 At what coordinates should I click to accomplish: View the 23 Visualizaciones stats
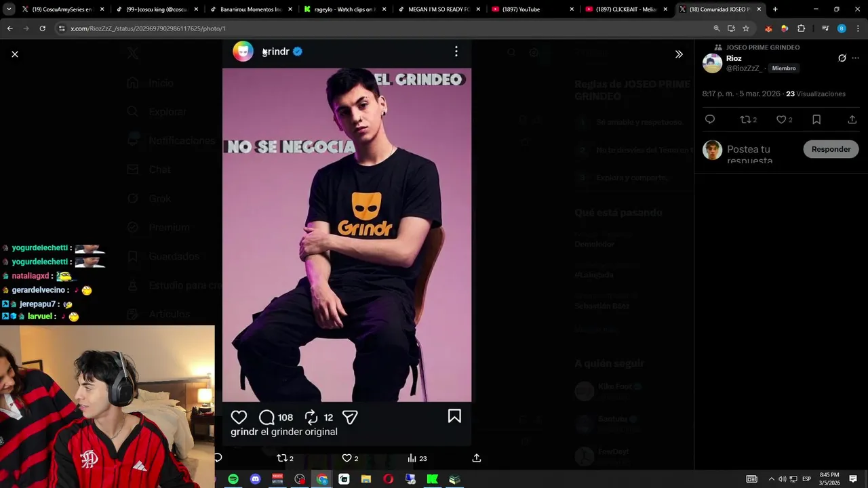[816, 94]
